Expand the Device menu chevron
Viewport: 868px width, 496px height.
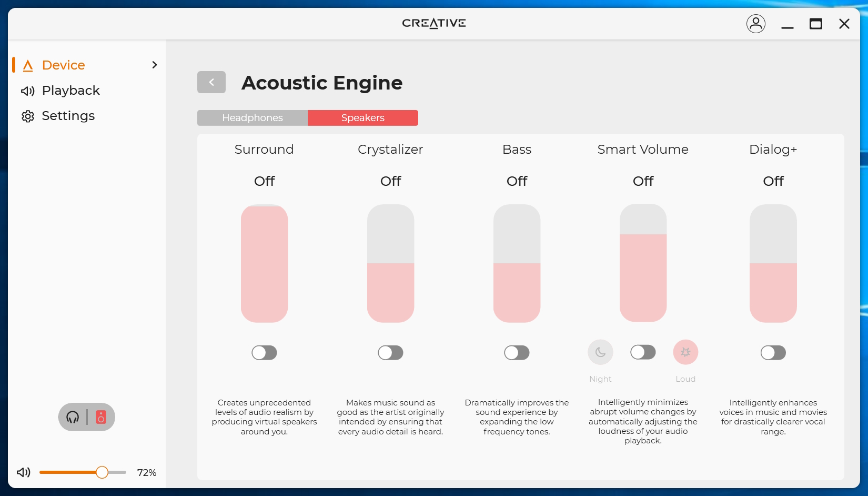155,65
